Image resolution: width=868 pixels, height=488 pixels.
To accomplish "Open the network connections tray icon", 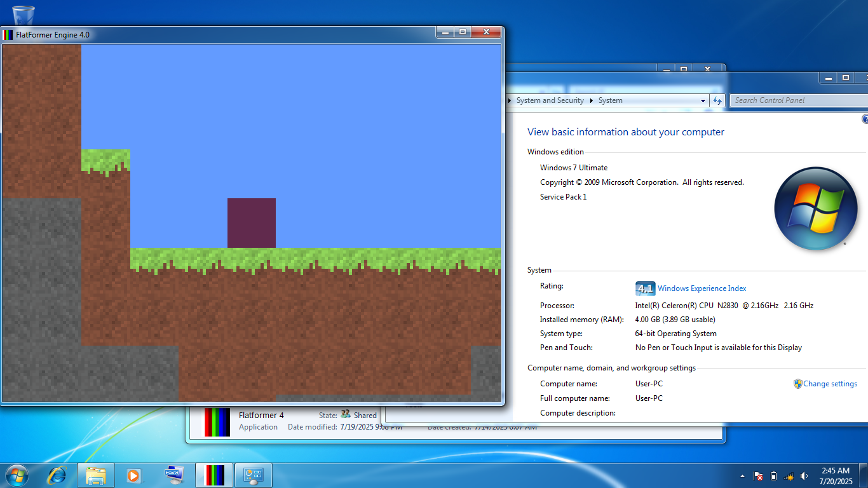I will pyautogui.click(x=789, y=476).
